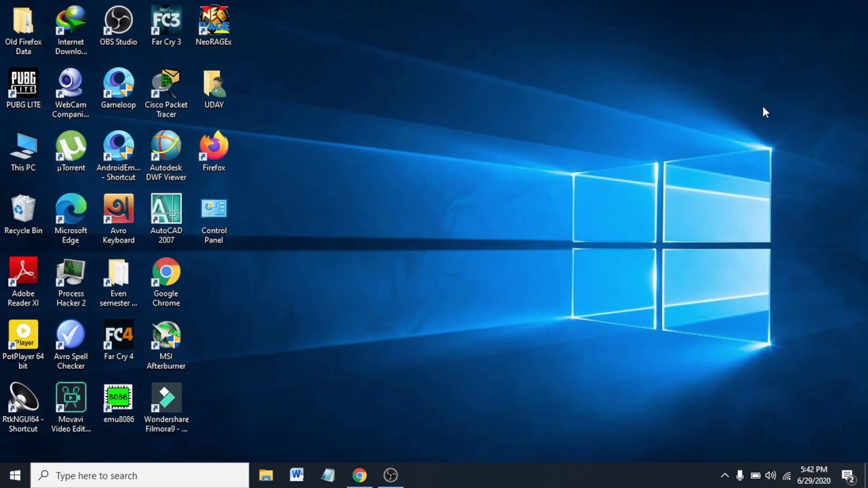
Task: Open the battery status tray icon
Action: click(755, 476)
